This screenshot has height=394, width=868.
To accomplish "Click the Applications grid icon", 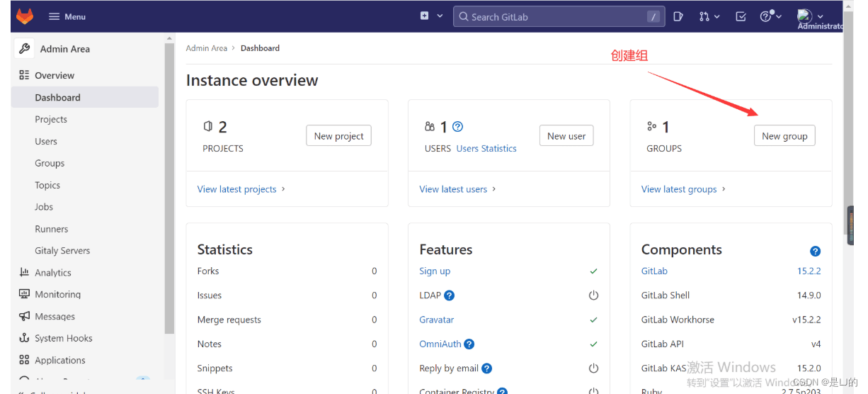I will (24, 360).
